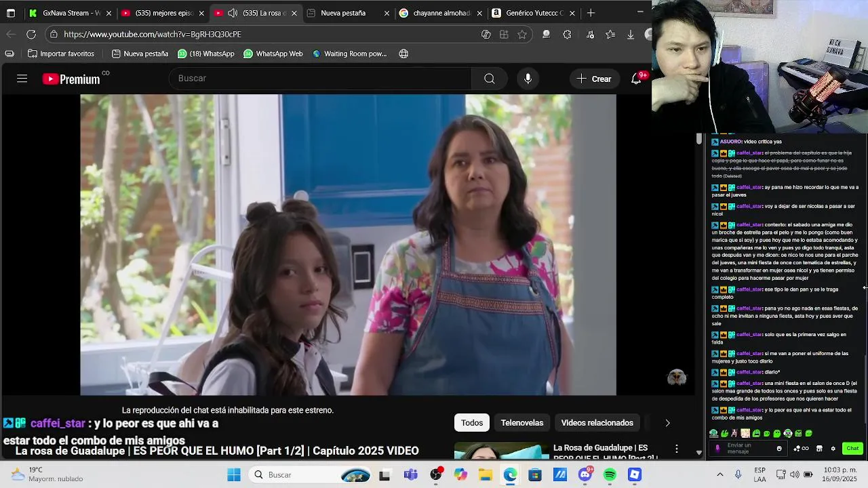The height and width of the screenshot is (488, 868).
Task: Open Windows Start menu
Action: click(233, 474)
